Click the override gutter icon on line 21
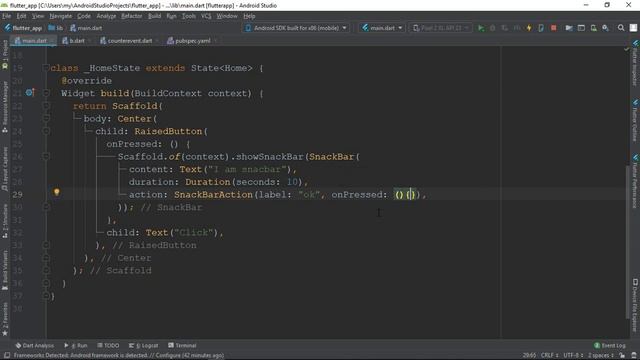This screenshot has height=360, width=640. [x=30, y=93]
